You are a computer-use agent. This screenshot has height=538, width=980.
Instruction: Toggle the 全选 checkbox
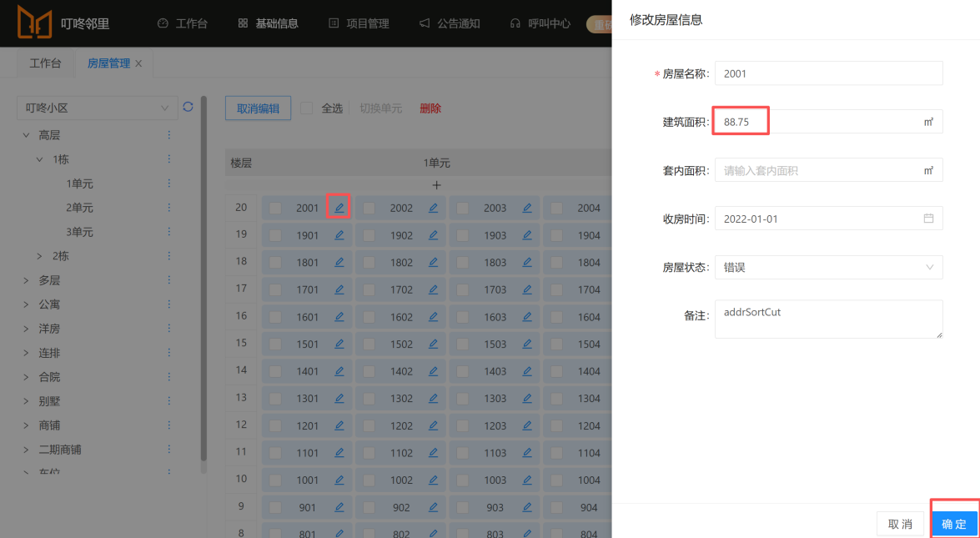[x=307, y=108]
